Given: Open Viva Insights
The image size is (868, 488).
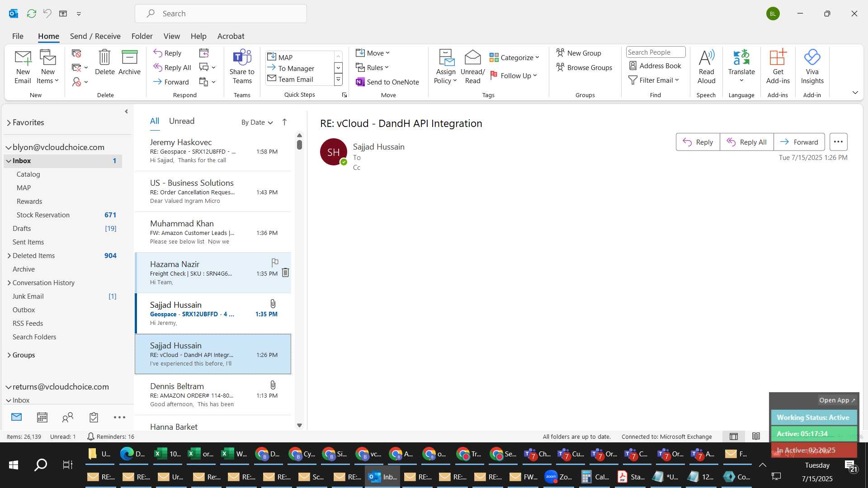Looking at the screenshot, I should pos(812,67).
